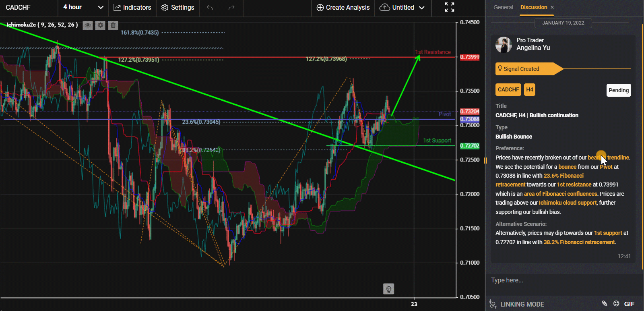The width and height of the screenshot is (644, 311).
Task: Click the undo arrow
Action: (x=210, y=7)
